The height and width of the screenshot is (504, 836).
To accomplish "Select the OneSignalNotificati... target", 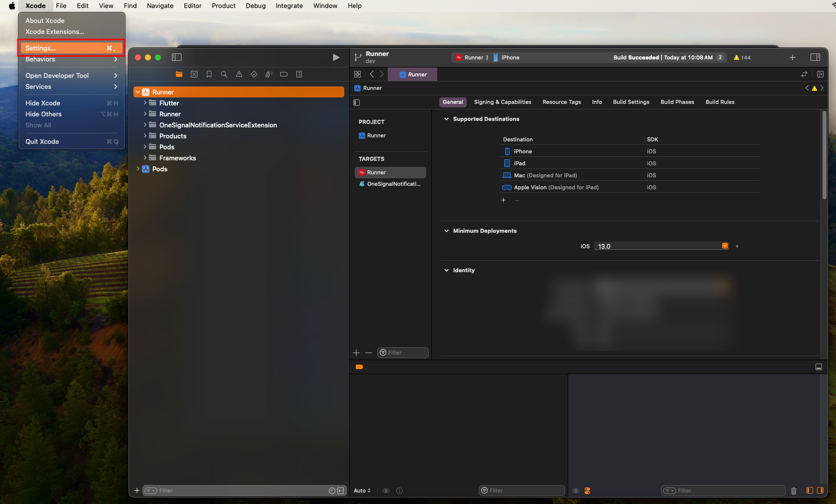I will [390, 184].
